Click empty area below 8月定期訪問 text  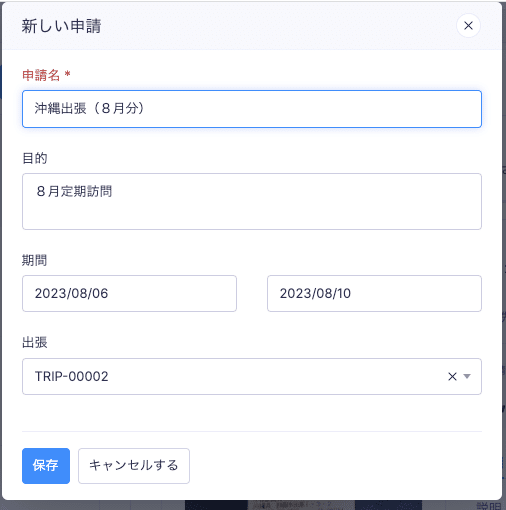[252, 215]
